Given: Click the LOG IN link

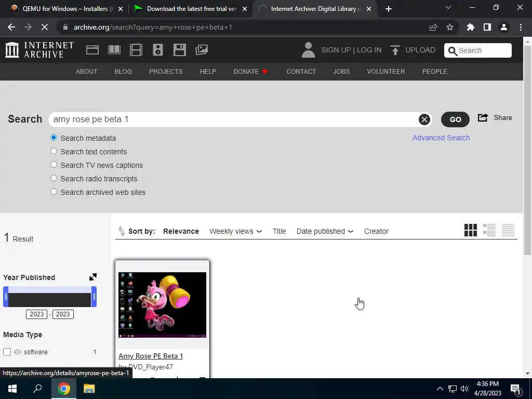Looking at the screenshot, I should (x=369, y=50).
